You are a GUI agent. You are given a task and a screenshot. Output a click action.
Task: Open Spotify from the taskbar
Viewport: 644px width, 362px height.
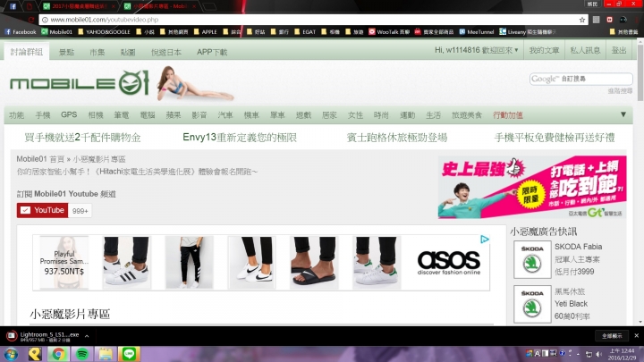pos(82,354)
